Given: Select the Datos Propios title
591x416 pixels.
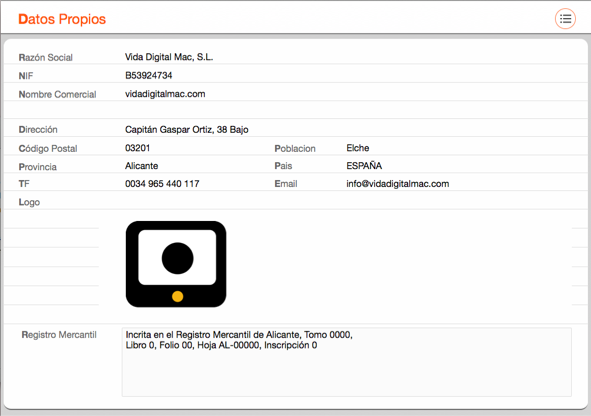Looking at the screenshot, I should coord(62,19).
